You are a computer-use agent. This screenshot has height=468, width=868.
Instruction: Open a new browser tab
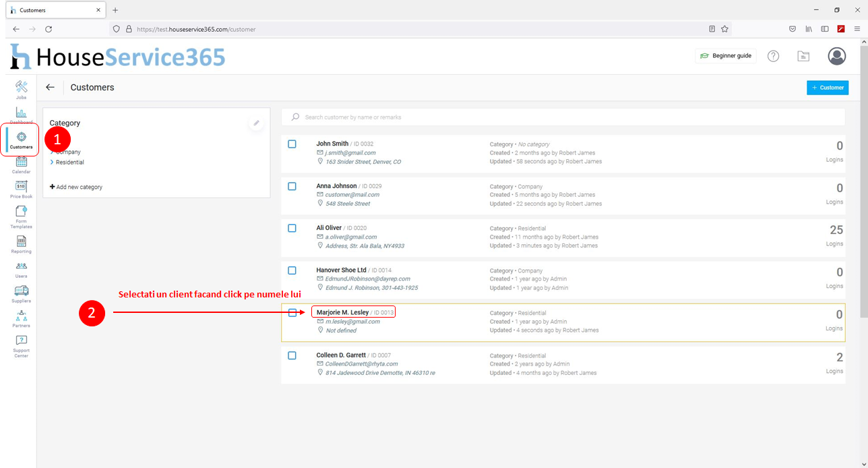coord(115,10)
